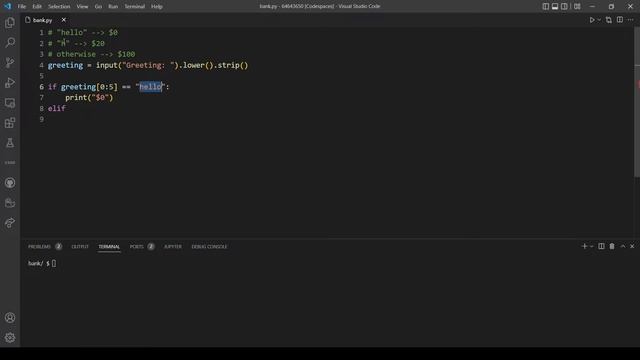Image resolution: width=640 pixels, height=360 pixels.
Task: Open Manage settings gear
Action: click(10, 338)
